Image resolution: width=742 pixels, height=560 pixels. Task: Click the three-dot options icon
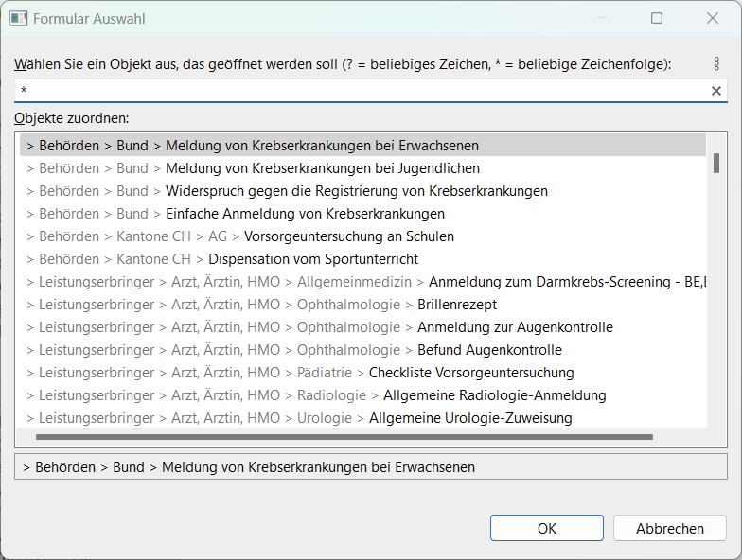pos(716,64)
